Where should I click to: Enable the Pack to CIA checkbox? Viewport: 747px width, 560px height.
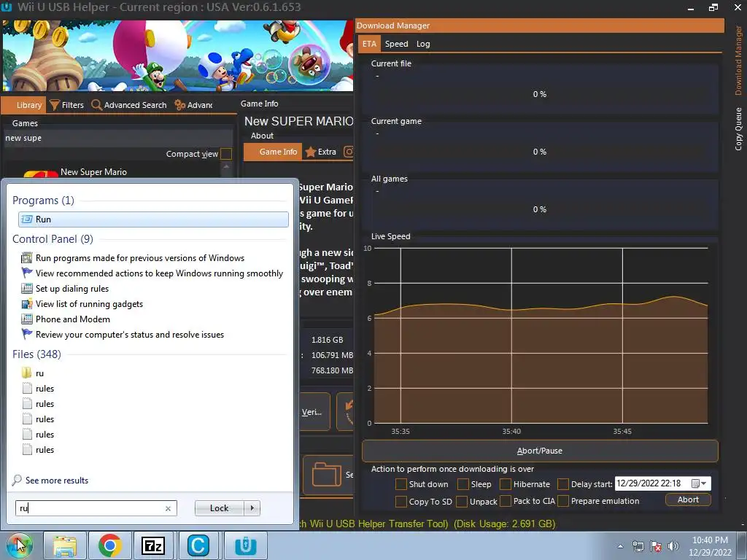point(506,502)
